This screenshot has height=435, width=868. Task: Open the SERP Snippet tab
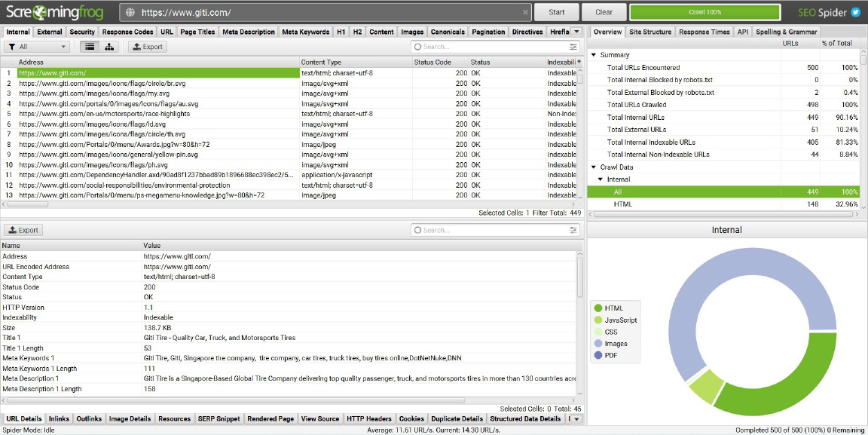tap(219, 418)
